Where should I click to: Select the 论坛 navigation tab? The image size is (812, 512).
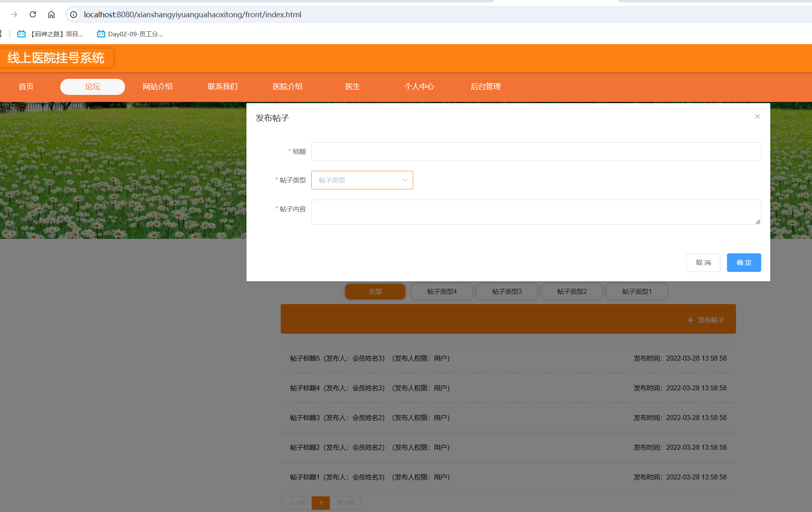[92, 87]
